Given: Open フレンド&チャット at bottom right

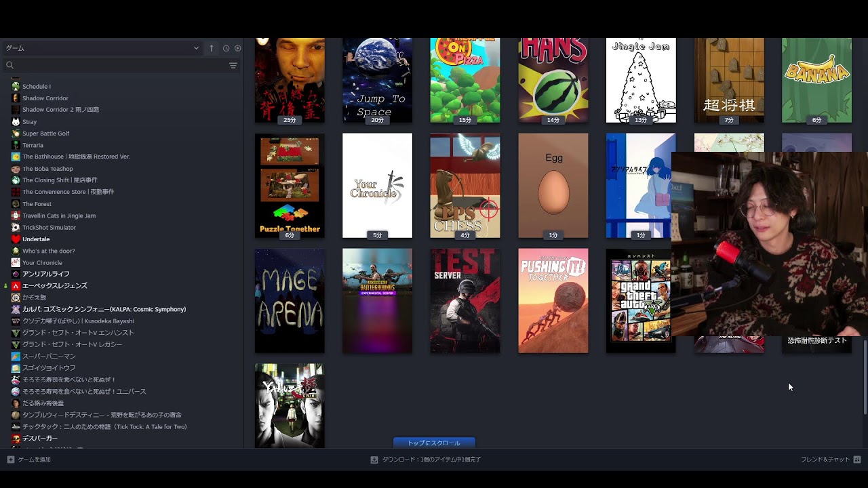Looking at the screenshot, I should pyautogui.click(x=831, y=460).
